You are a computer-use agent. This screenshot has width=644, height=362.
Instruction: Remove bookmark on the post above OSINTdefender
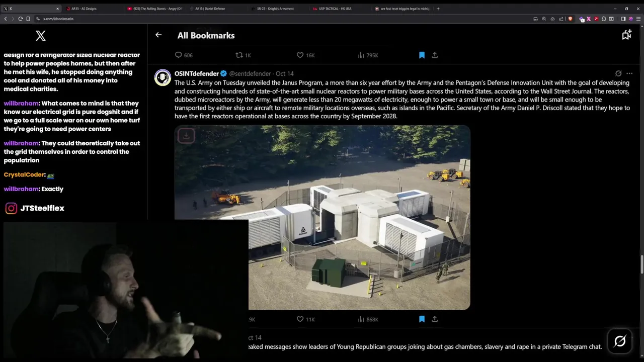(422, 55)
